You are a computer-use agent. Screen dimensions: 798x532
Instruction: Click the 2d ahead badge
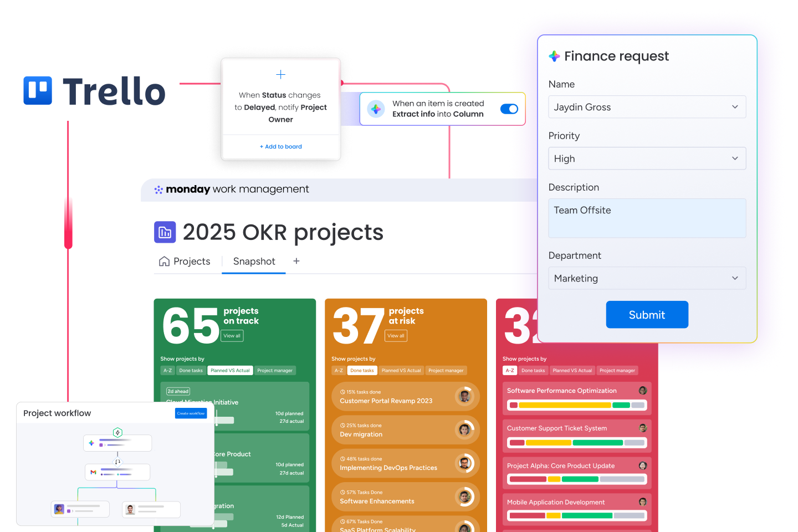pyautogui.click(x=178, y=391)
